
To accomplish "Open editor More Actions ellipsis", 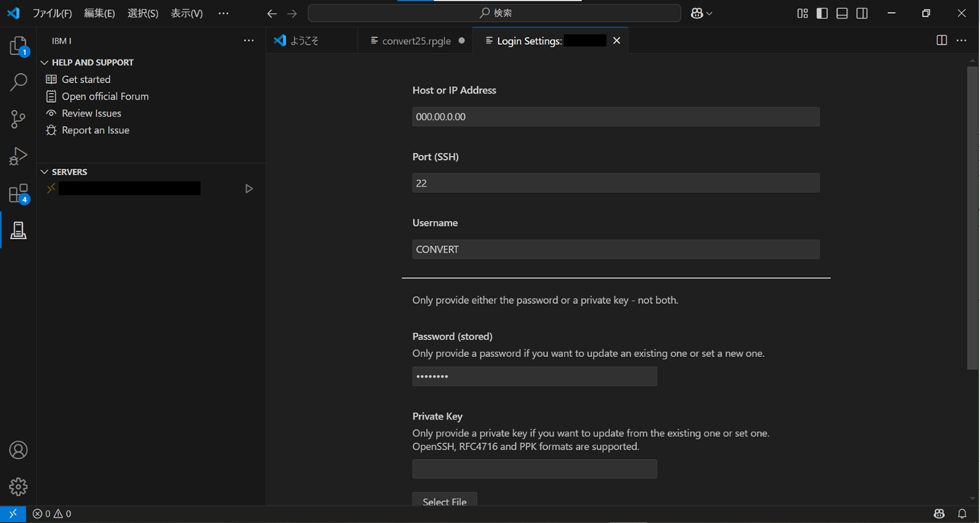I will pos(962,40).
